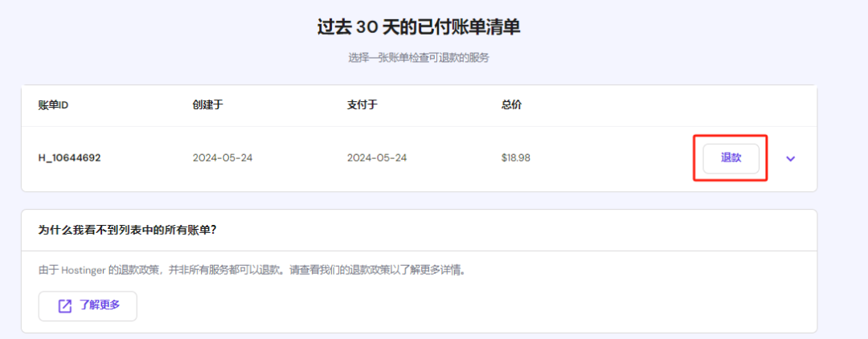Screen dimensions: 868x339
Task: Click the invoice ID H_10644692
Action: (69, 157)
